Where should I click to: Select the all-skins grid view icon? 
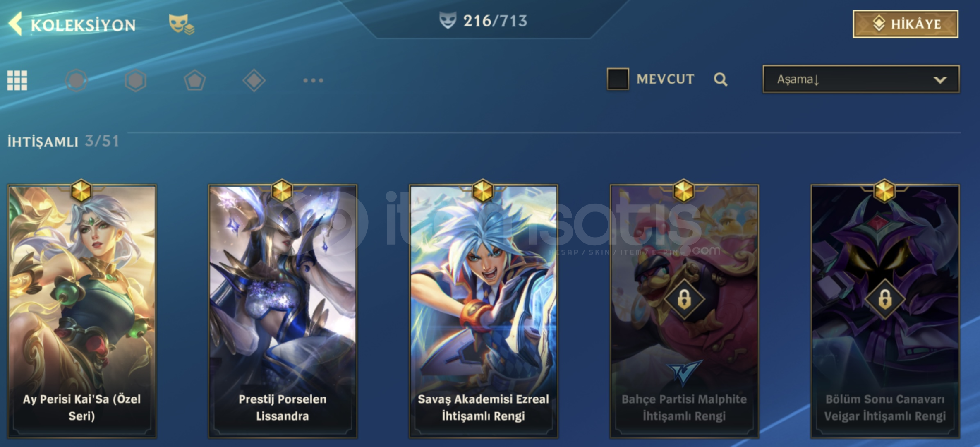[17, 80]
